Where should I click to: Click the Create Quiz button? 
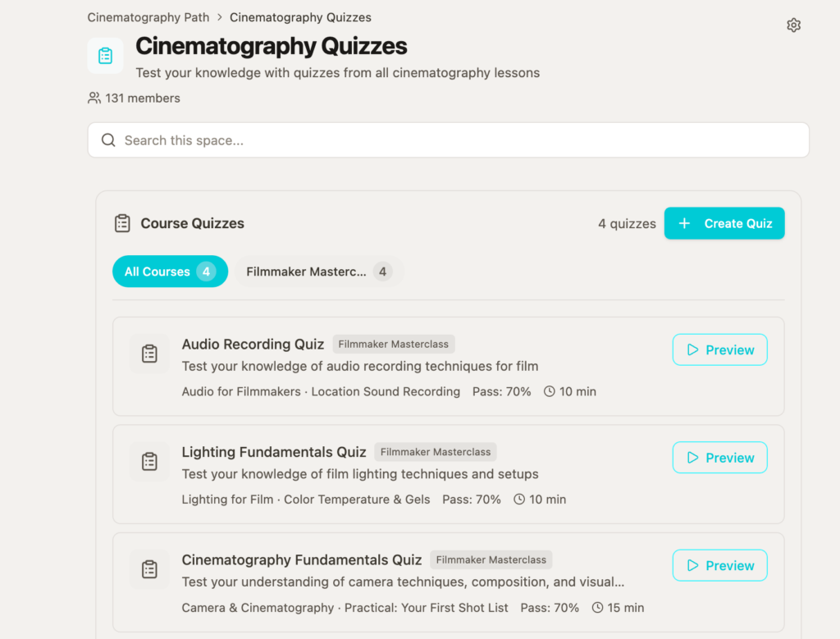click(x=724, y=223)
